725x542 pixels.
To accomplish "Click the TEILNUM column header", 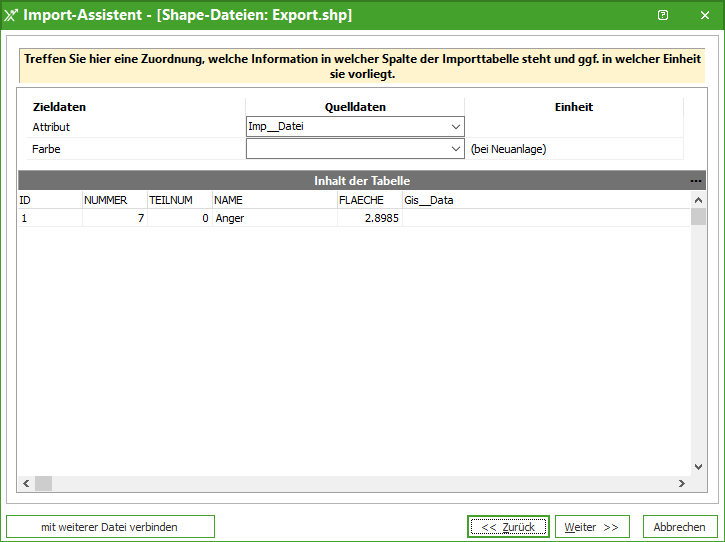I will click(180, 200).
